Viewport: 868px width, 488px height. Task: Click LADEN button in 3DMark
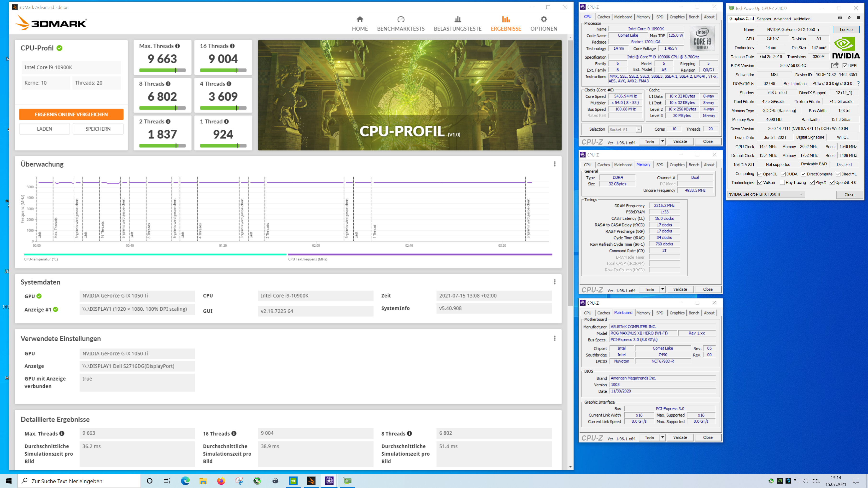pos(44,129)
